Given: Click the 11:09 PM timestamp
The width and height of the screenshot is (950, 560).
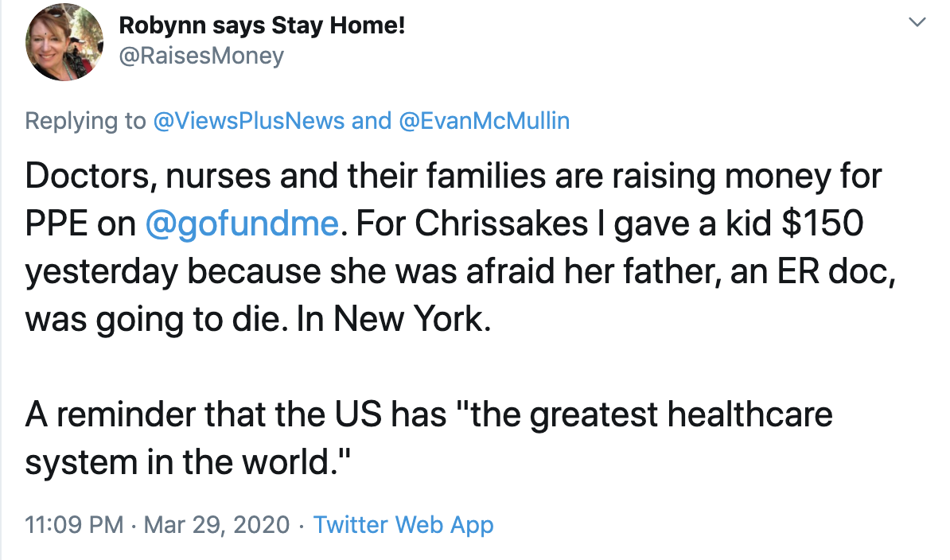Looking at the screenshot, I should (74, 525).
